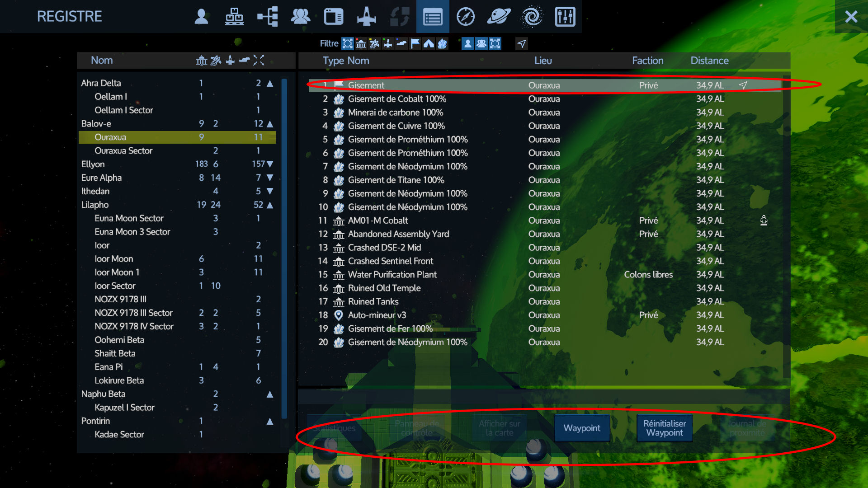This screenshot has height=488, width=868.
Task: Toggle the hover vessel filter
Action: click(401, 43)
